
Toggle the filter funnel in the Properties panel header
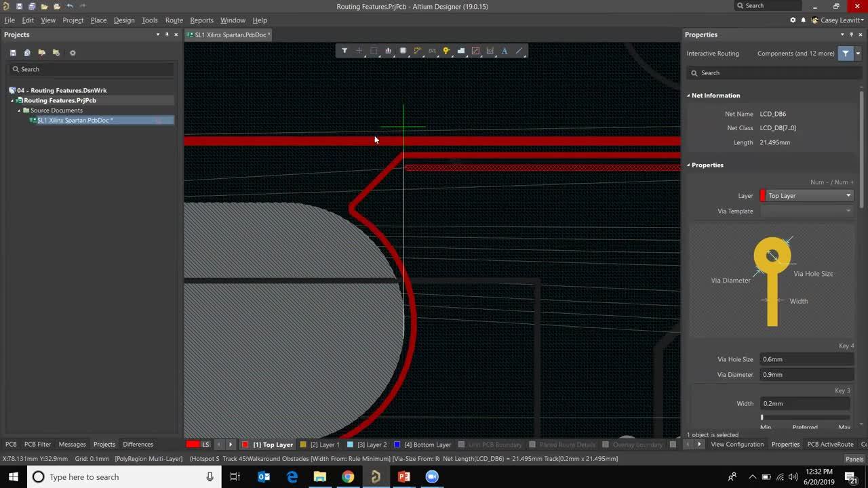[845, 53]
